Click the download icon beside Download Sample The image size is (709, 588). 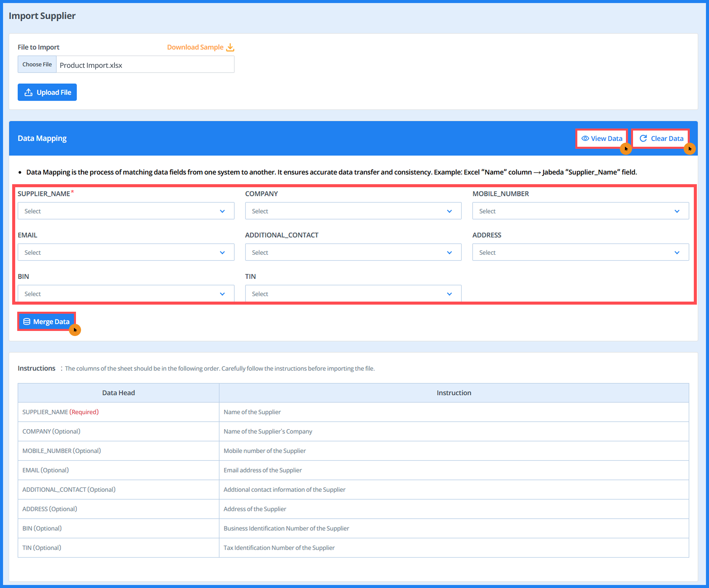230,47
